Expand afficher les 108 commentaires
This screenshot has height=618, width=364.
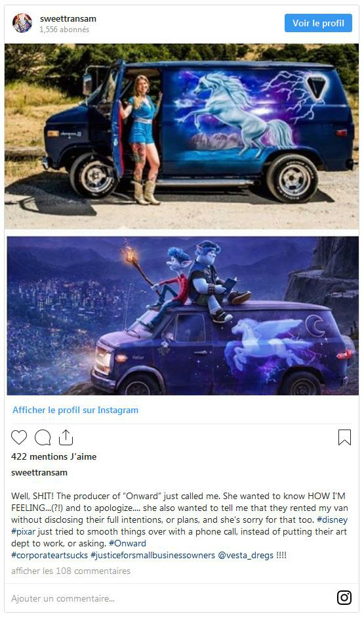71,571
